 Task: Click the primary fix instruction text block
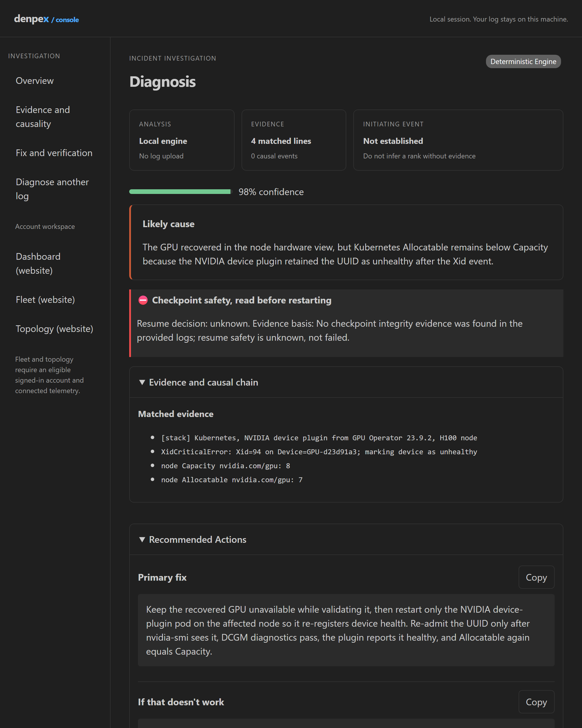pos(346,630)
